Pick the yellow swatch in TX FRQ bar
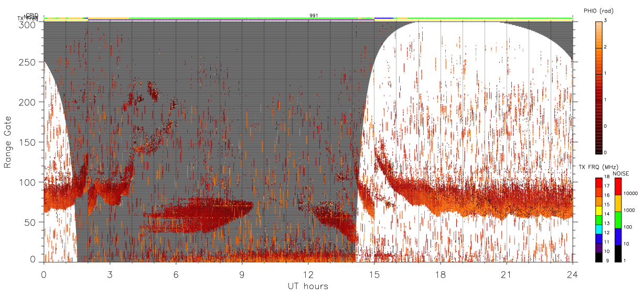Screen dimensions: 644x297 598,210
